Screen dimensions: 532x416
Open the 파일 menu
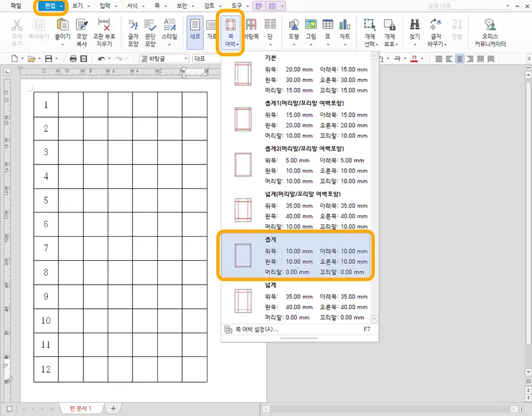(15, 6)
